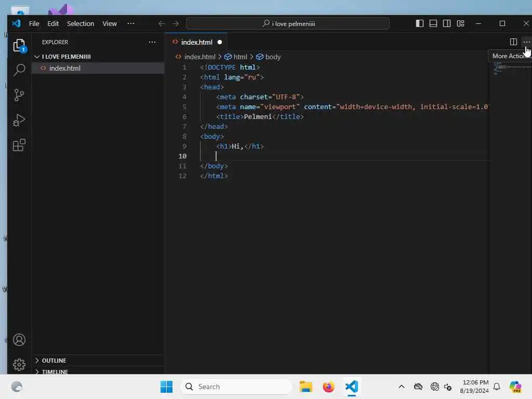Open the Edit menu

[x=53, y=23]
